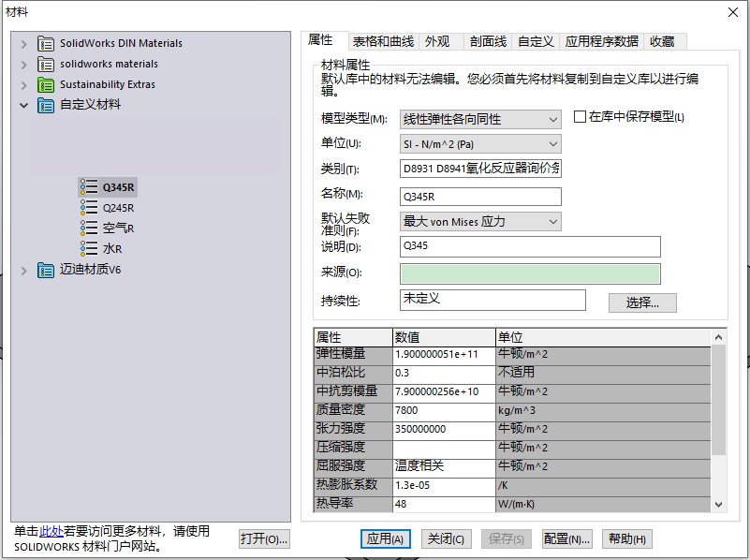The image size is (750, 560).
Task: Click the properties table scrollbar thumb
Action: coord(718,399)
